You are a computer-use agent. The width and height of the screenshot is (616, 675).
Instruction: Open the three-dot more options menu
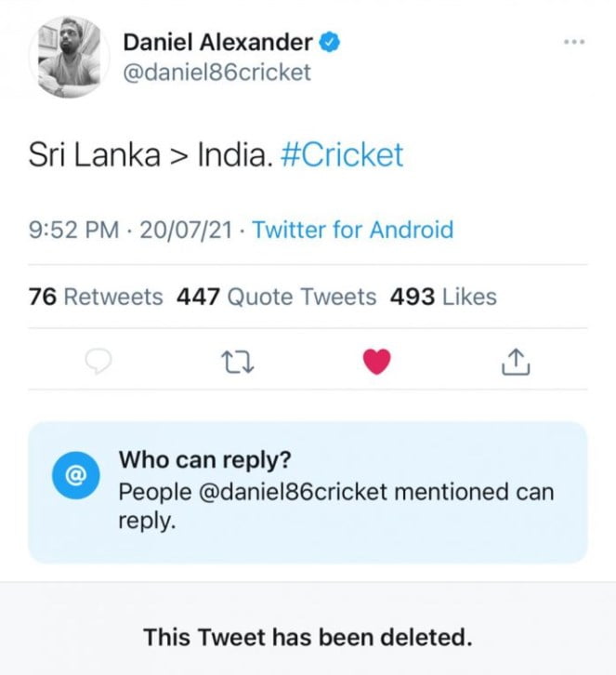[x=575, y=42]
